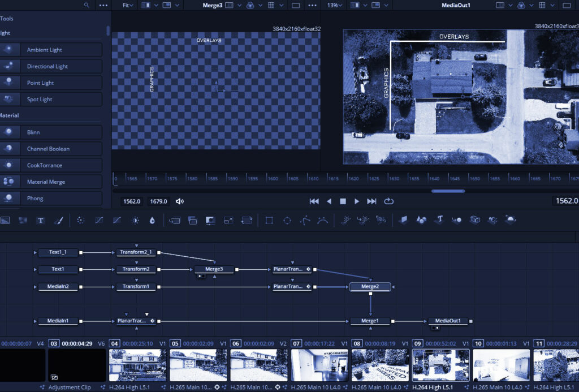Open the 13% zoom dropdown

point(335,5)
